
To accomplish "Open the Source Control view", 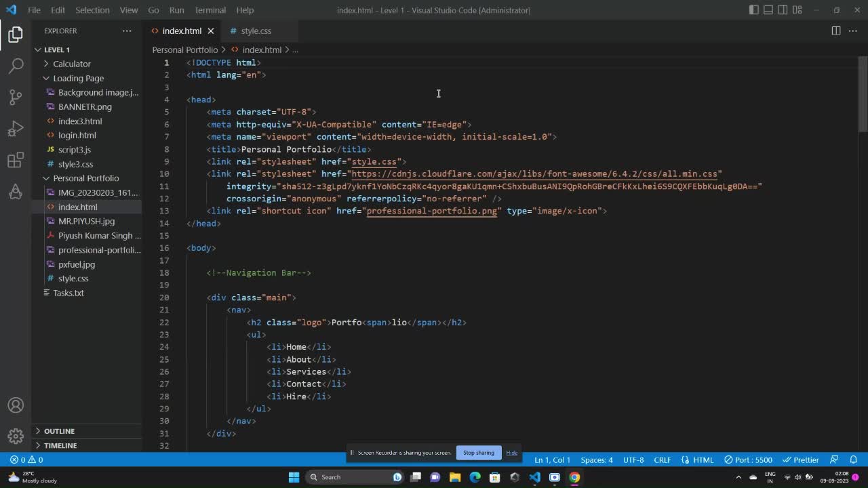I will click(16, 97).
